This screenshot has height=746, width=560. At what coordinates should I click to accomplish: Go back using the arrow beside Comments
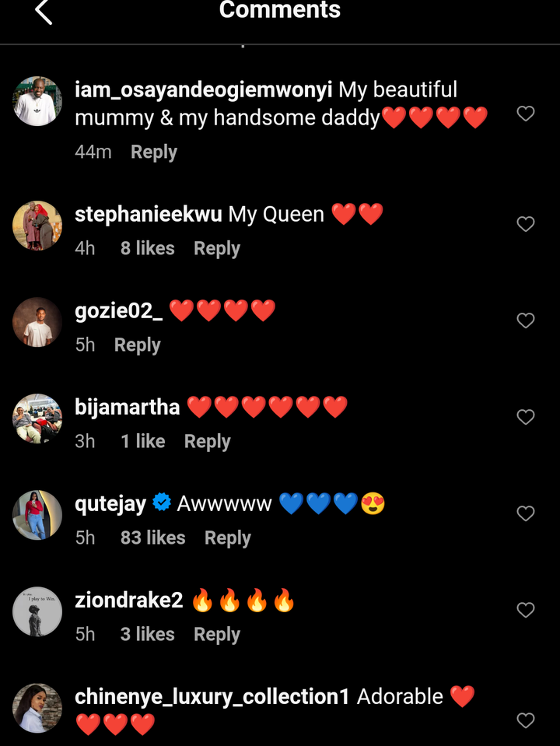tap(44, 12)
